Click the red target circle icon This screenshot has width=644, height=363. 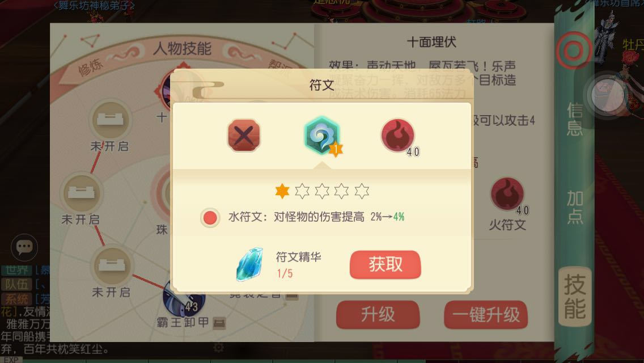click(574, 51)
